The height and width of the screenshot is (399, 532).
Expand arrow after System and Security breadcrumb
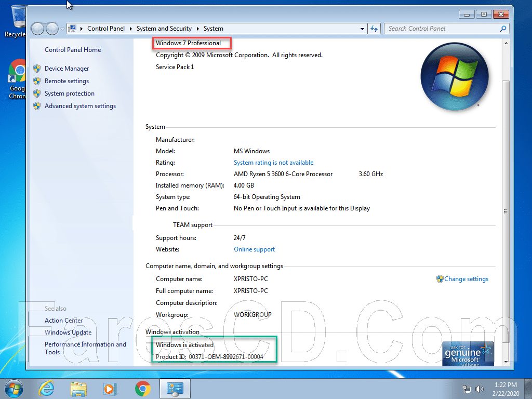[x=198, y=29]
